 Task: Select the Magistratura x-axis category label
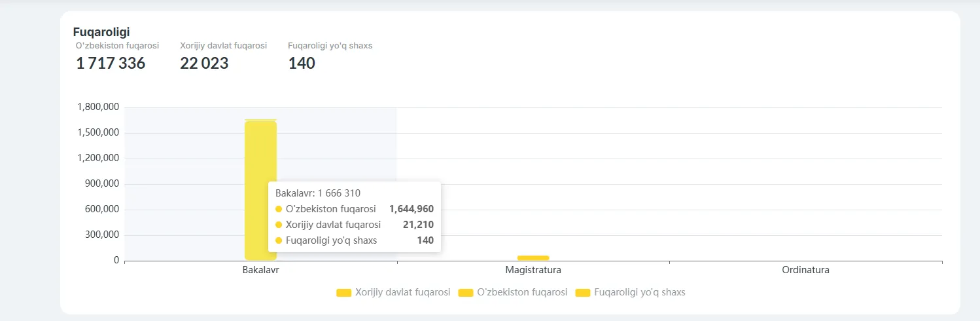tap(533, 270)
